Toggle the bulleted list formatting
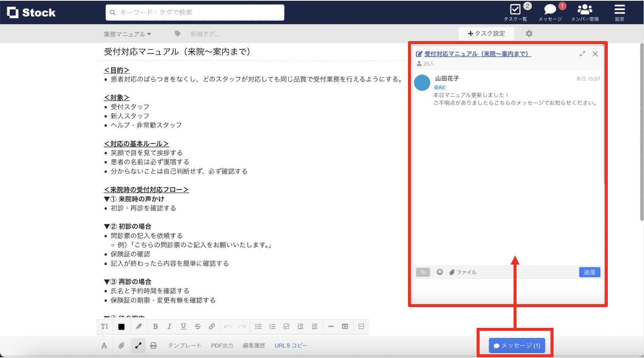 coord(259,326)
